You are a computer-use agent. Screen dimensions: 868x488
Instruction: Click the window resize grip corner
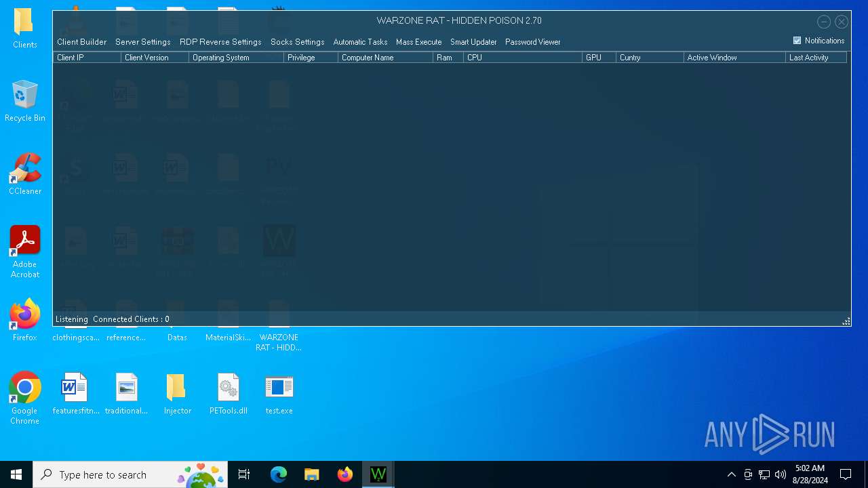(846, 321)
